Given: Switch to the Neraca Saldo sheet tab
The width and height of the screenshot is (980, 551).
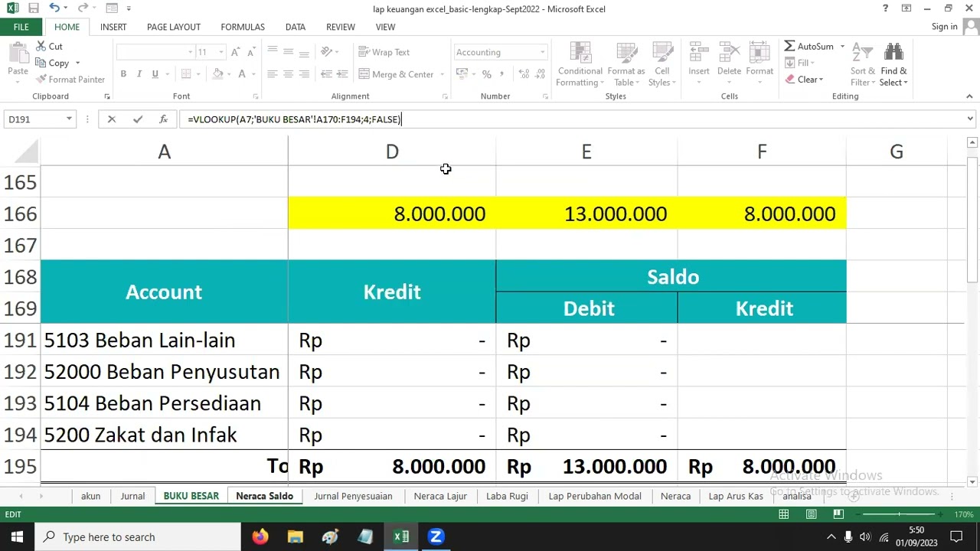Looking at the screenshot, I should pos(264,496).
